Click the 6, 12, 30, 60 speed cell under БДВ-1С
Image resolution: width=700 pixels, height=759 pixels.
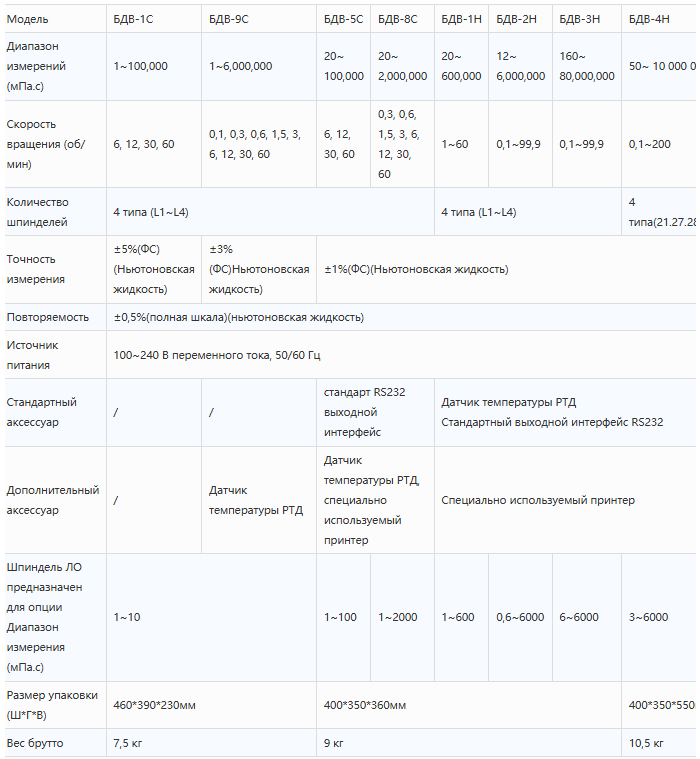(x=154, y=144)
